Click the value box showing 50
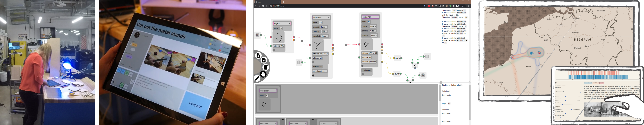The image size is (644, 125). 423,75
